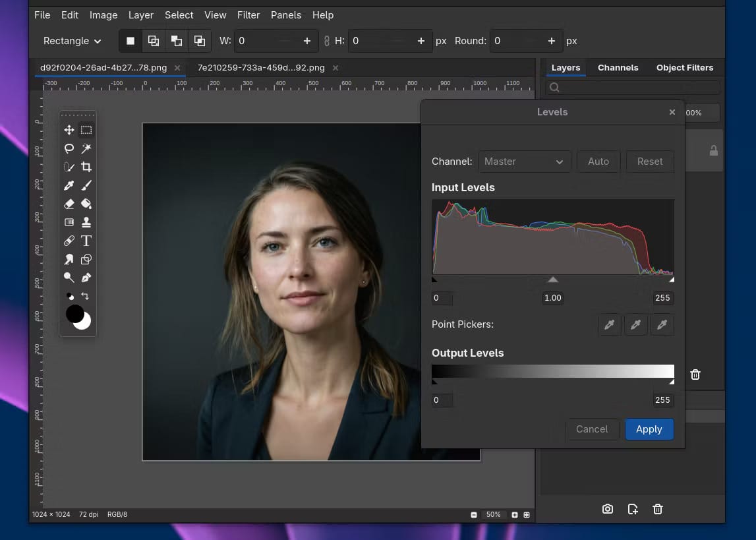
Task: Click Apply in Levels dialog
Action: click(649, 429)
